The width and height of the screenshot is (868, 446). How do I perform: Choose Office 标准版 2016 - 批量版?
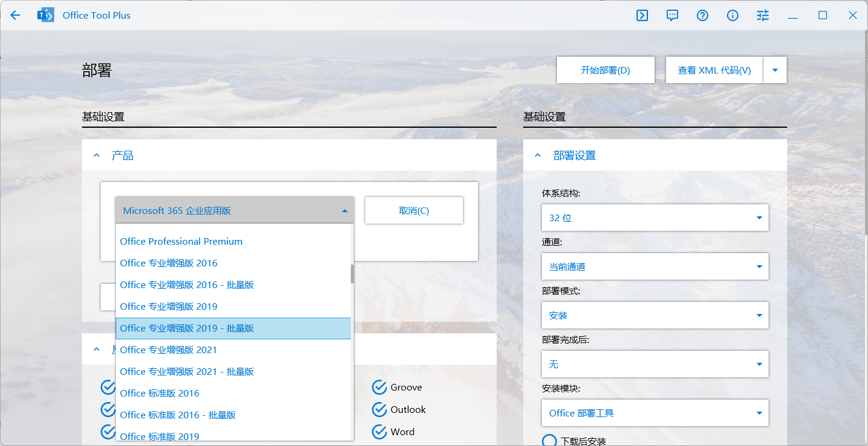point(233,415)
